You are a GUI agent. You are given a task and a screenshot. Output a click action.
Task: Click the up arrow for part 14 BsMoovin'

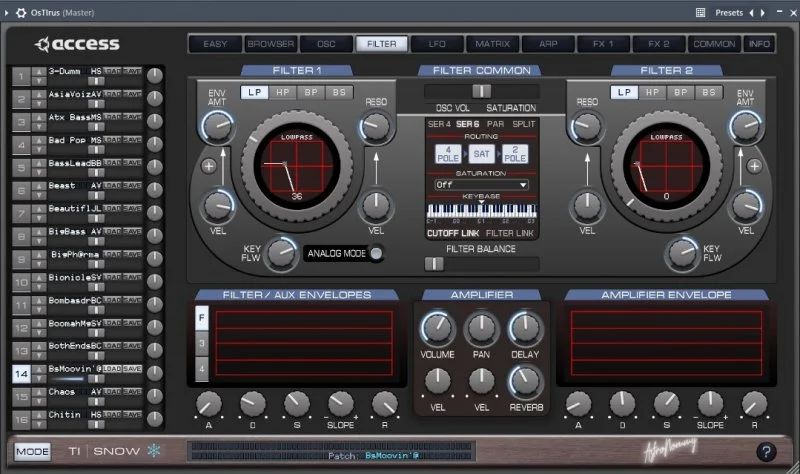[39, 369]
